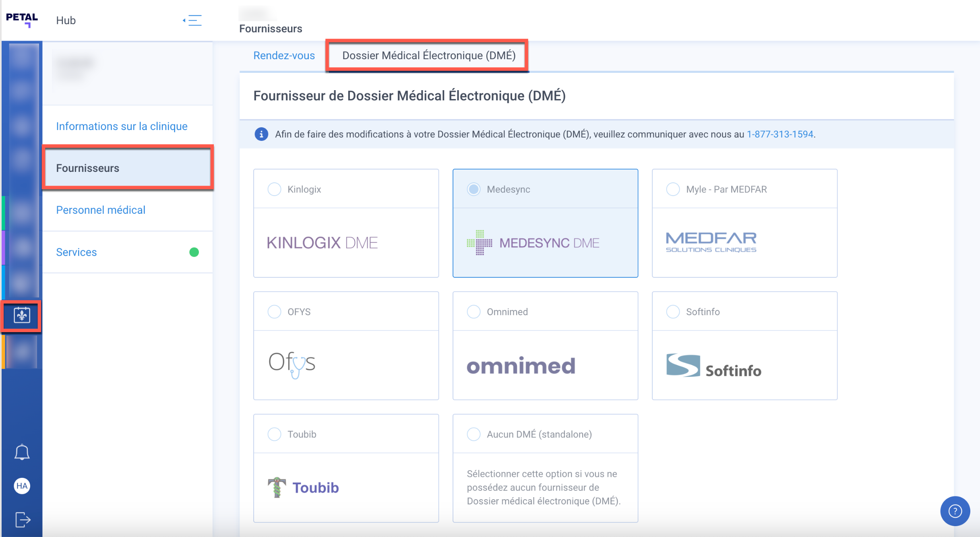Image resolution: width=980 pixels, height=537 pixels.
Task: Select the Kinlogix radio button
Action: pyautogui.click(x=274, y=189)
